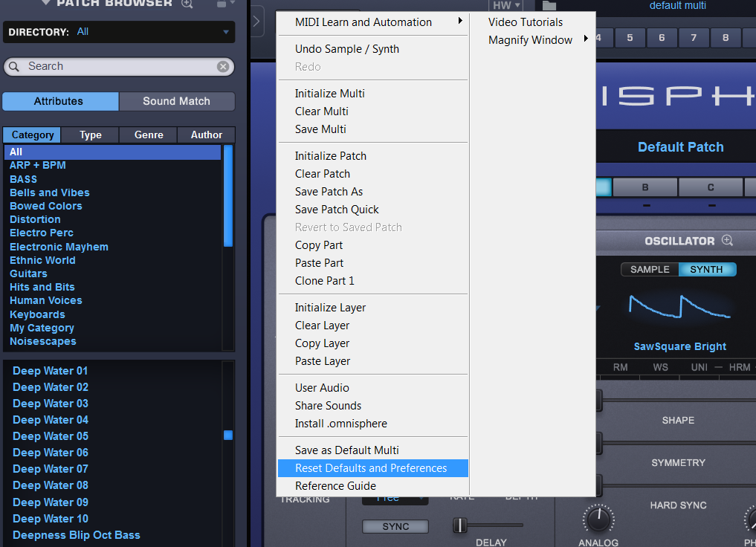This screenshot has width=756, height=547.
Task: Zoom the Patch Browser with magnifier icon
Action: 187,4
